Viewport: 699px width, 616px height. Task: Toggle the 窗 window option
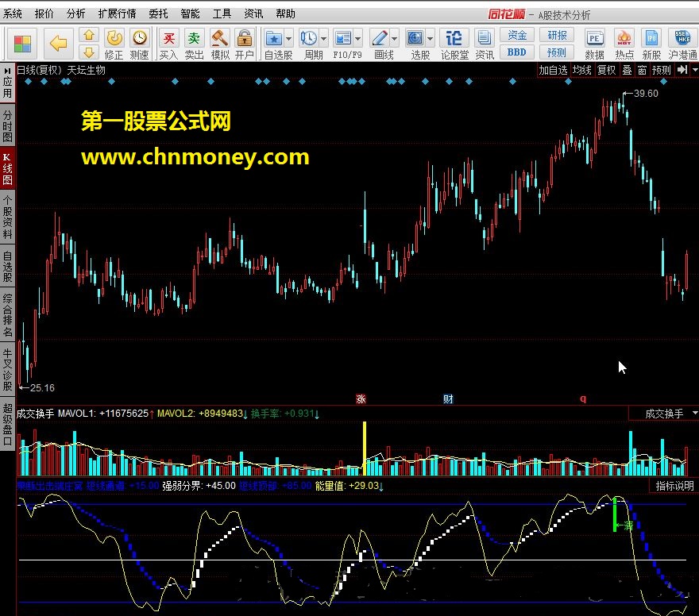tap(642, 70)
